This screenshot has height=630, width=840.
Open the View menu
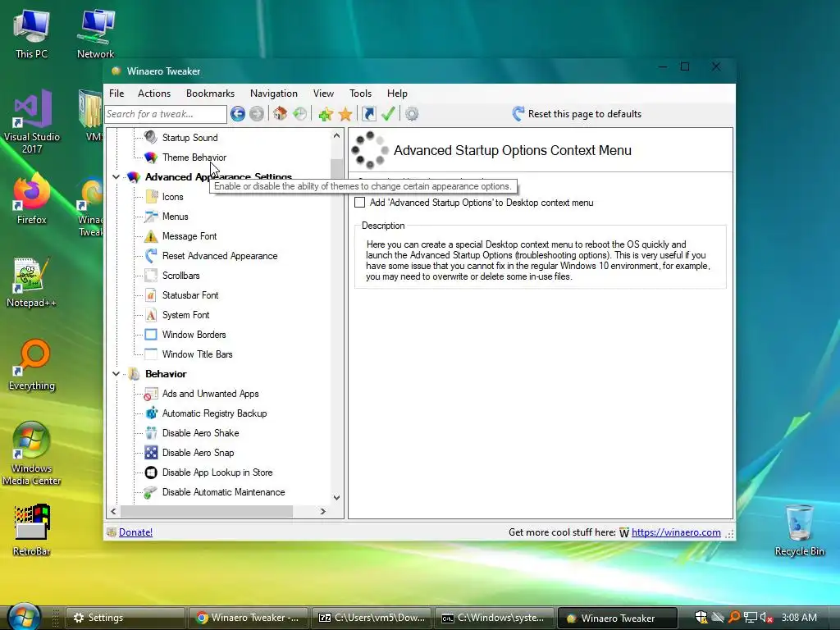point(323,94)
